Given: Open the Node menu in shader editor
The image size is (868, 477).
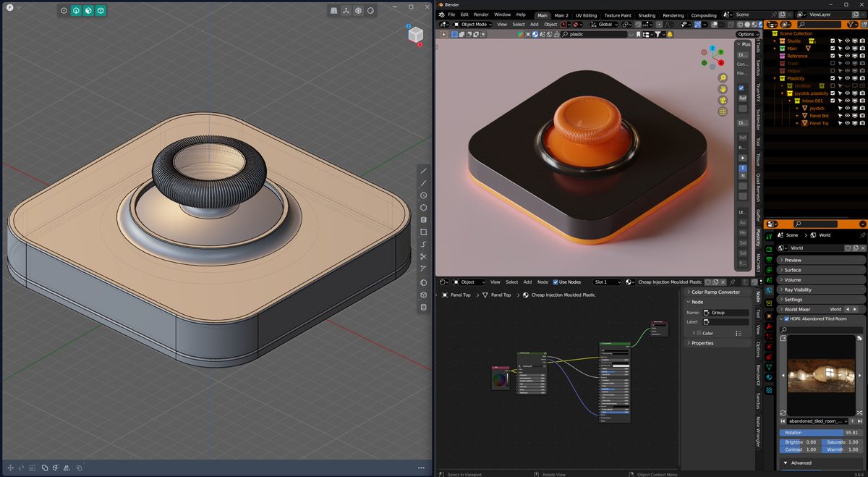Looking at the screenshot, I should pos(542,282).
